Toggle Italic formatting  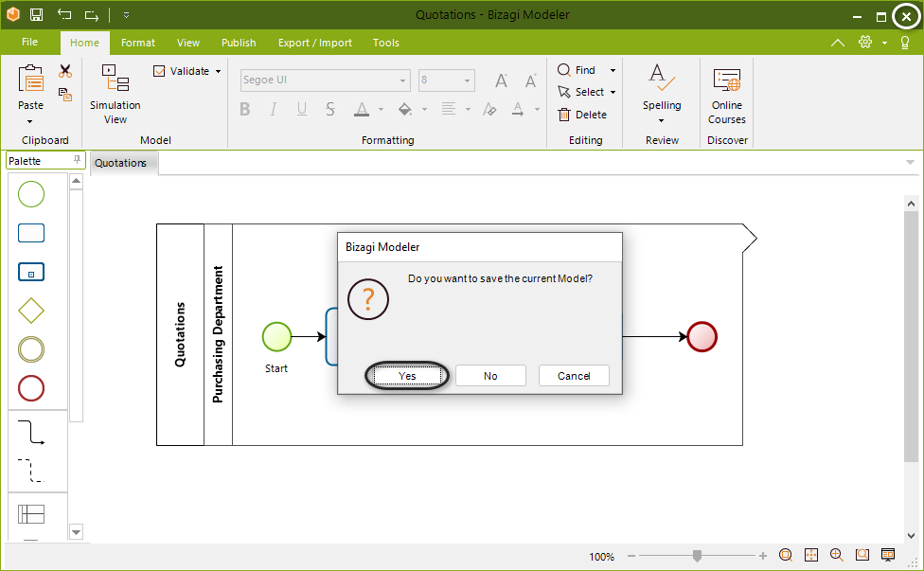coord(273,109)
